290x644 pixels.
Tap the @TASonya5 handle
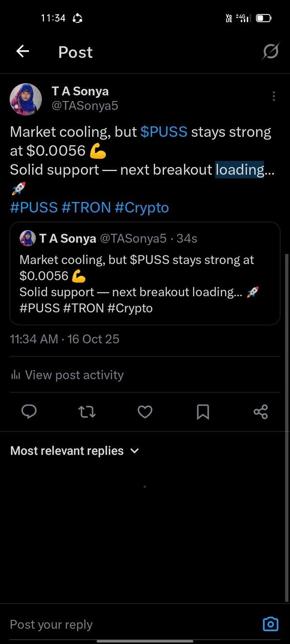pos(85,106)
